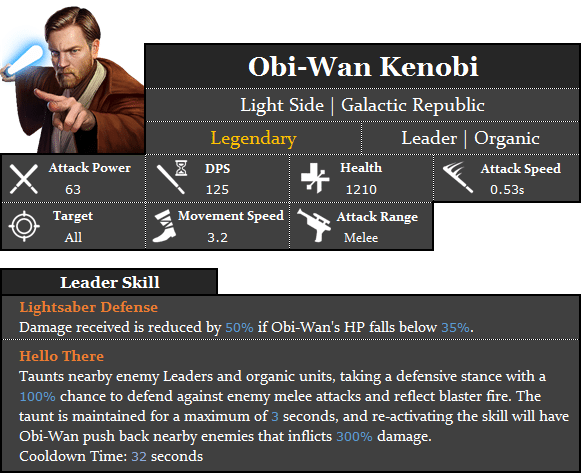Viewport: 581px width, 473px height.
Task: Click the crosshair Target icon
Action: 24,226
